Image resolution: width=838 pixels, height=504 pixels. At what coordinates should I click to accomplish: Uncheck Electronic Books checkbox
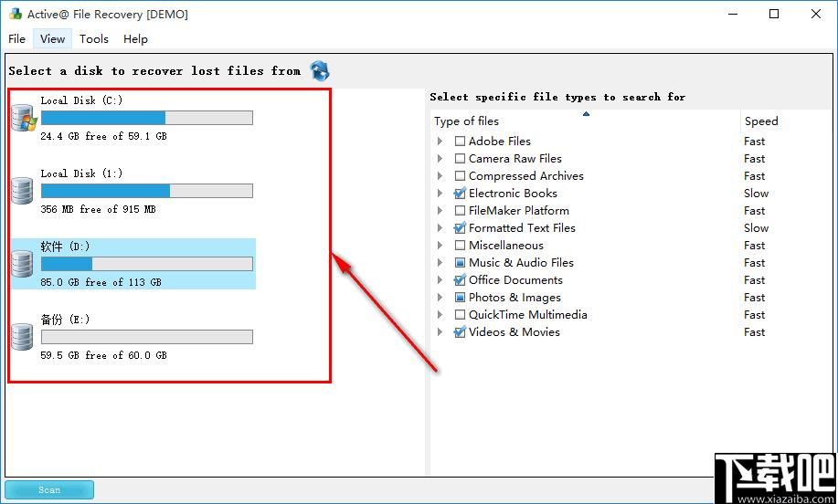pyautogui.click(x=460, y=194)
